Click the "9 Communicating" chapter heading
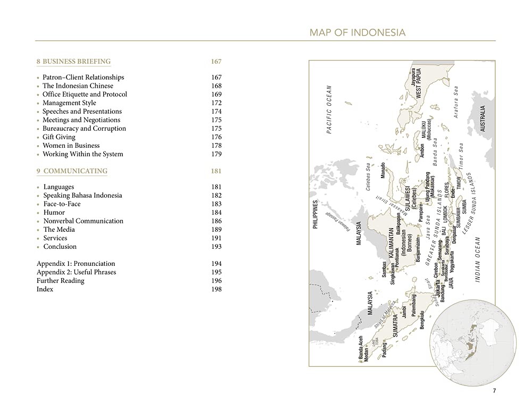532x411 pixels. 72,171
